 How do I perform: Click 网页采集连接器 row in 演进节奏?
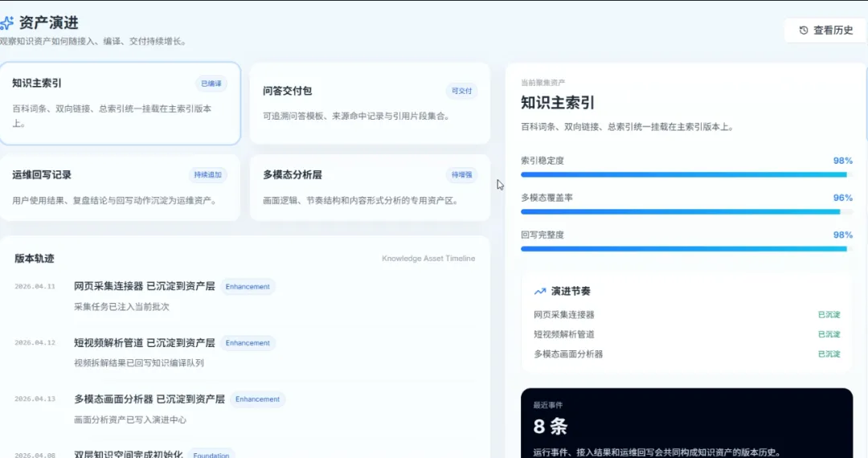(x=686, y=315)
